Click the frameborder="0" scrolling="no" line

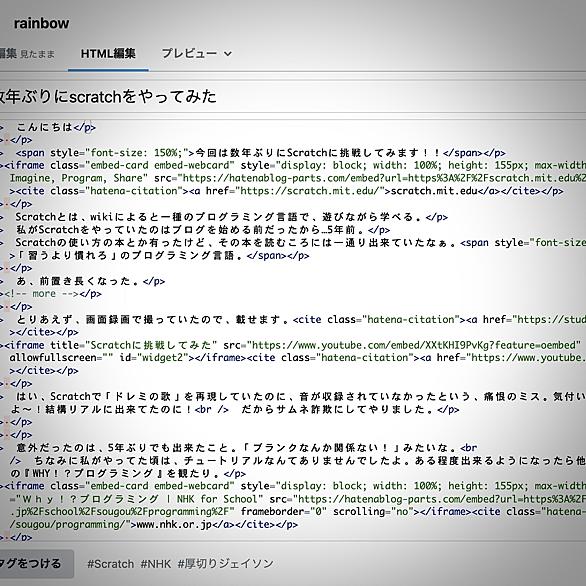298,512
